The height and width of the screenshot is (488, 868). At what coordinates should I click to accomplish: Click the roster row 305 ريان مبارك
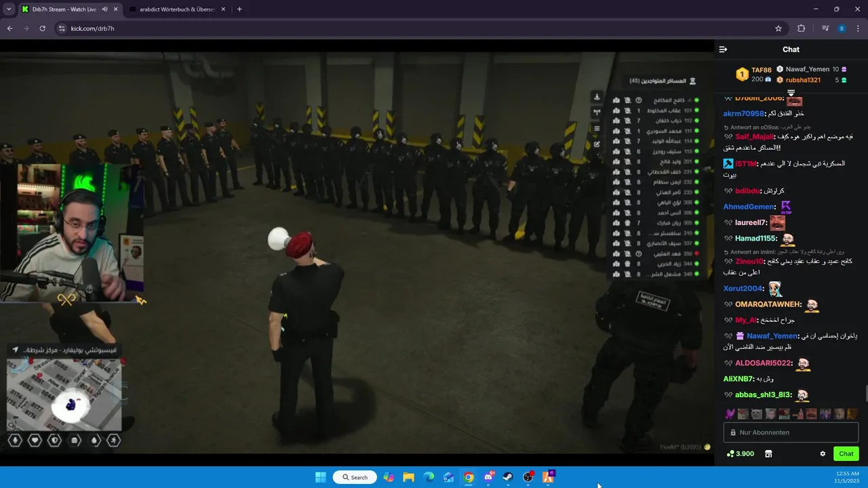point(655,222)
